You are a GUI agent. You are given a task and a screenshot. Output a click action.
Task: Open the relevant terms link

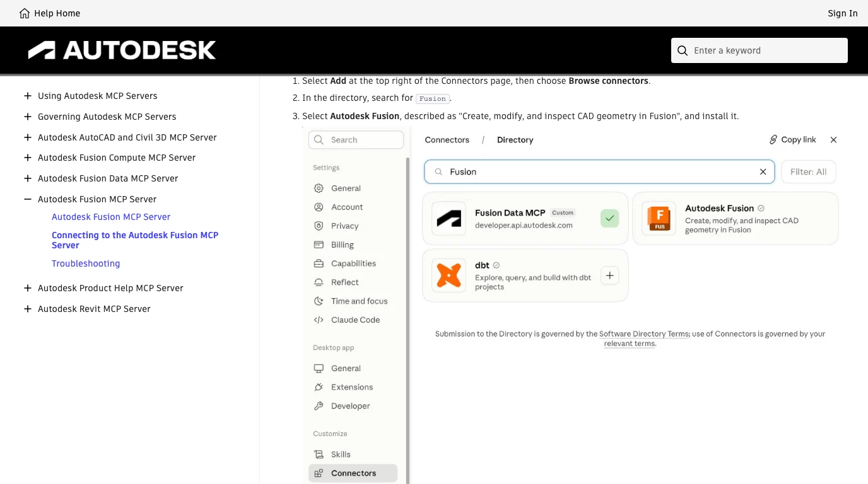(x=630, y=343)
